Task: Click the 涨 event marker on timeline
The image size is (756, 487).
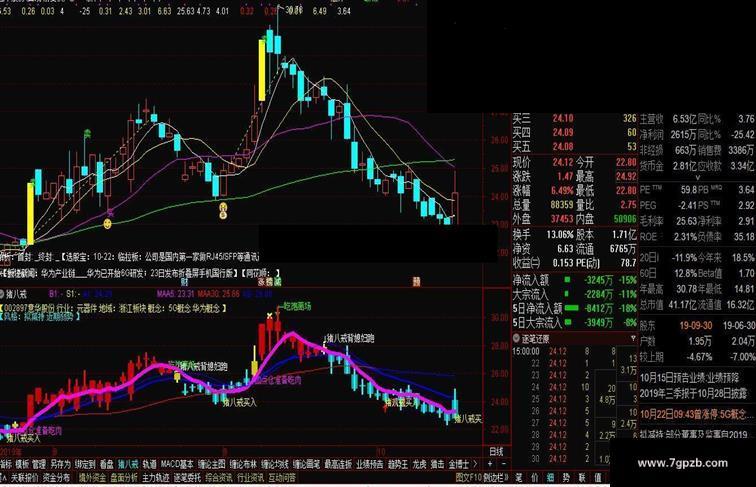Action: [263, 282]
